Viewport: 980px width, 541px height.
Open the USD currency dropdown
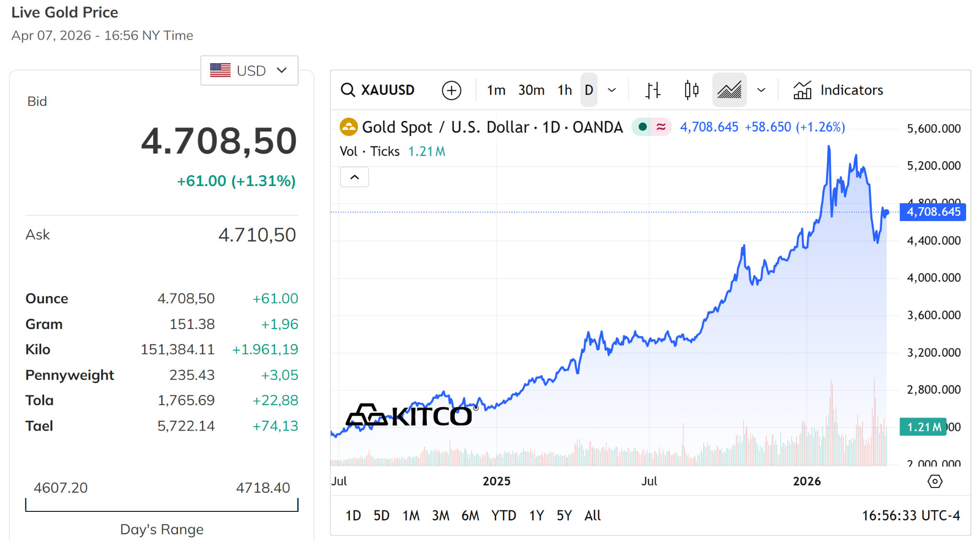pos(249,71)
